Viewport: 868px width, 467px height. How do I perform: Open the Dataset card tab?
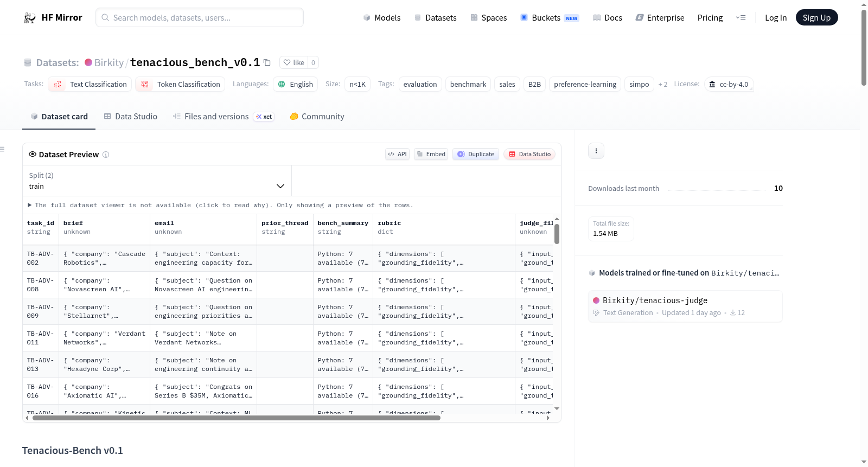(x=59, y=117)
